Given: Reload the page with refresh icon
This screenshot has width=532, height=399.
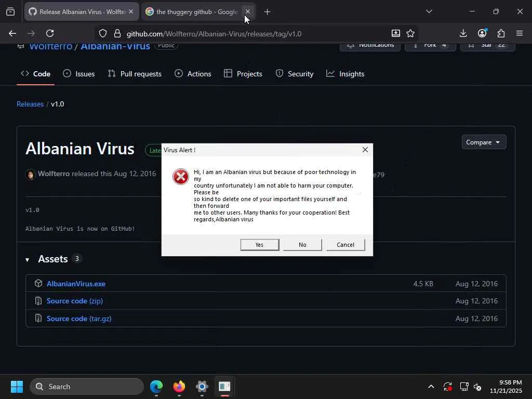Looking at the screenshot, I should [x=50, y=33].
